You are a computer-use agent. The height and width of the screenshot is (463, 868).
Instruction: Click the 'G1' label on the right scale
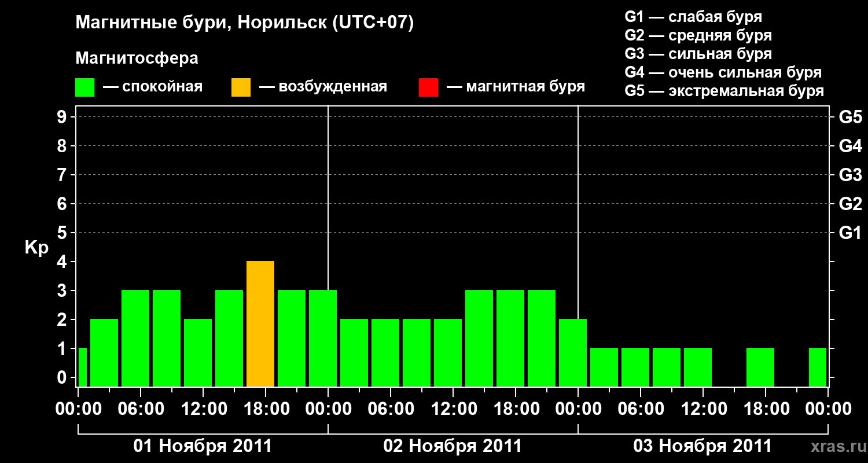(x=851, y=233)
